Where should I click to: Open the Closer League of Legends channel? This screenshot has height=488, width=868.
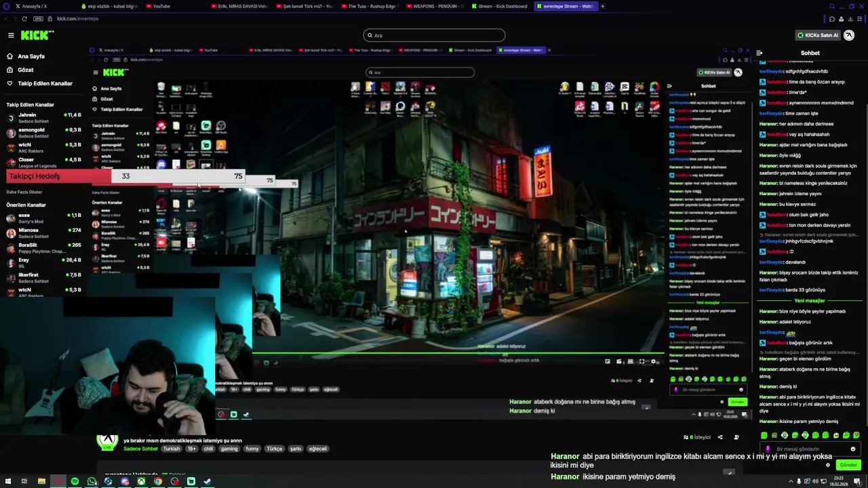pos(43,163)
